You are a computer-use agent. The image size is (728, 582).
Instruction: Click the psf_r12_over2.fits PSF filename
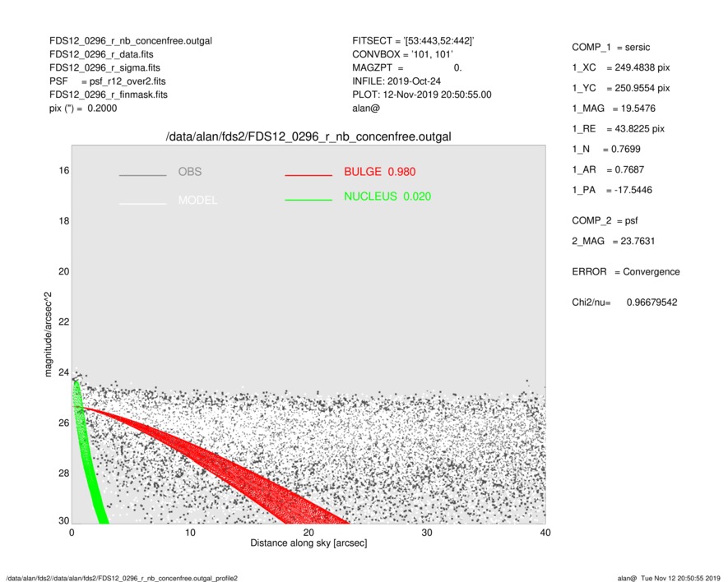[x=130, y=81]
